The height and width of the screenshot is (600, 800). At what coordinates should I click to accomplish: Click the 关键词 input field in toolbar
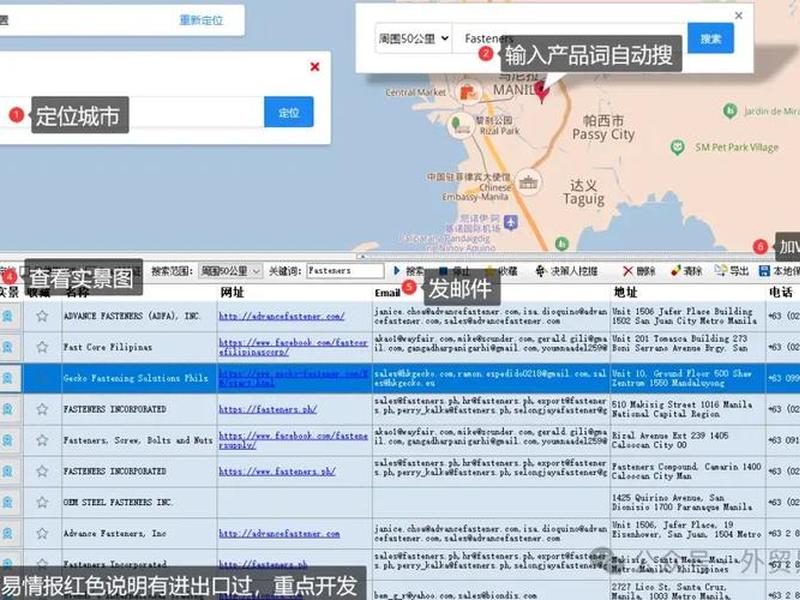pyautogui.click(x=345, y=271)
